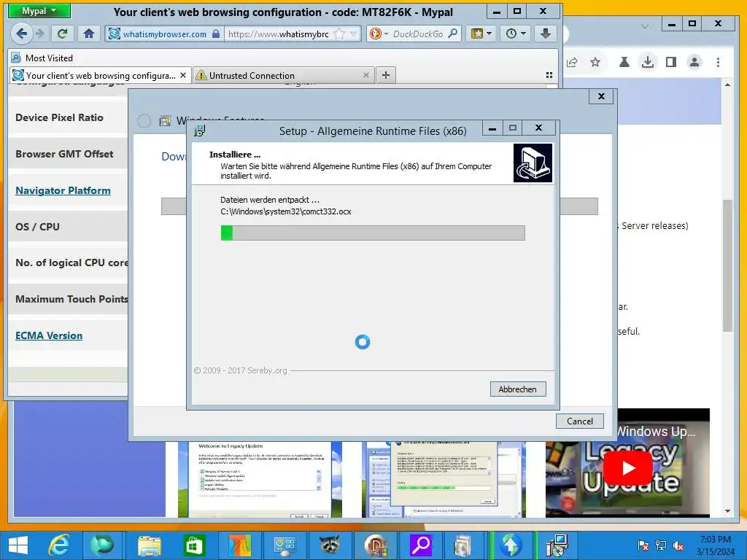
Task: Click the setup window title bar icon
Action: (200, 131)
